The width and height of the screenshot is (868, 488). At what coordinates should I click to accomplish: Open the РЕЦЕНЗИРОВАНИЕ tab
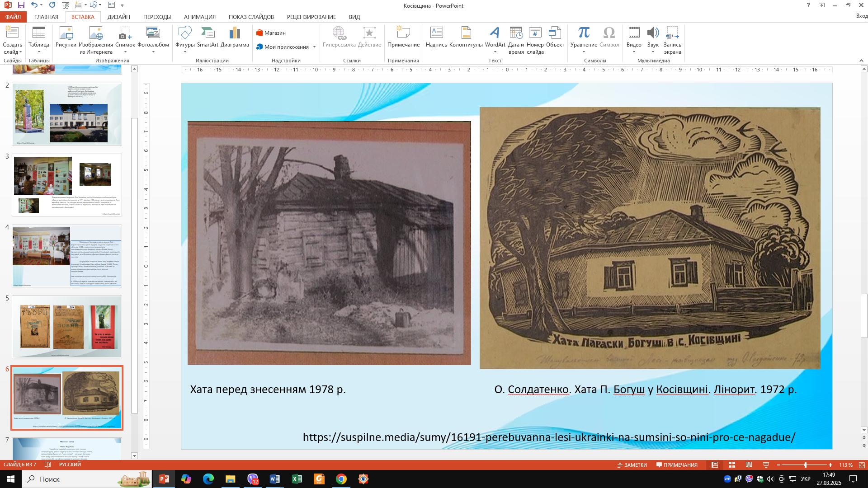[311, 17]
